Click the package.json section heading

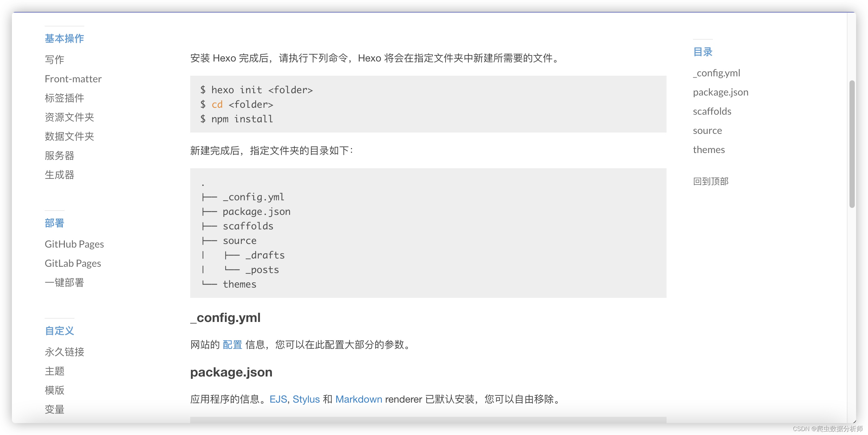[x=231, y=372]
